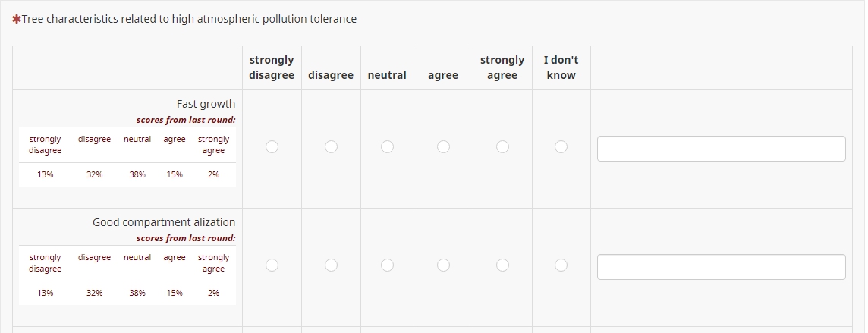Mark Fast growth as 'neutral'
The width and height of the screenshot is (868, 333).
click(387, 147)
